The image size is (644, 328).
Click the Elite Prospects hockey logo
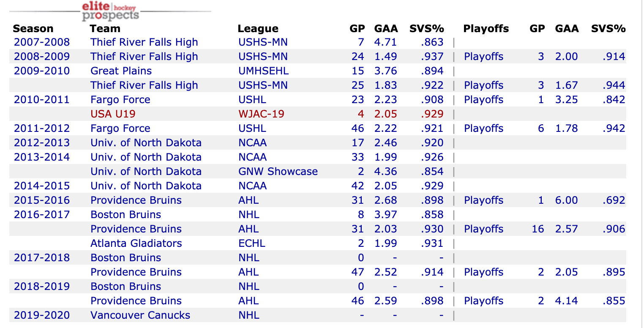point(110,11)
